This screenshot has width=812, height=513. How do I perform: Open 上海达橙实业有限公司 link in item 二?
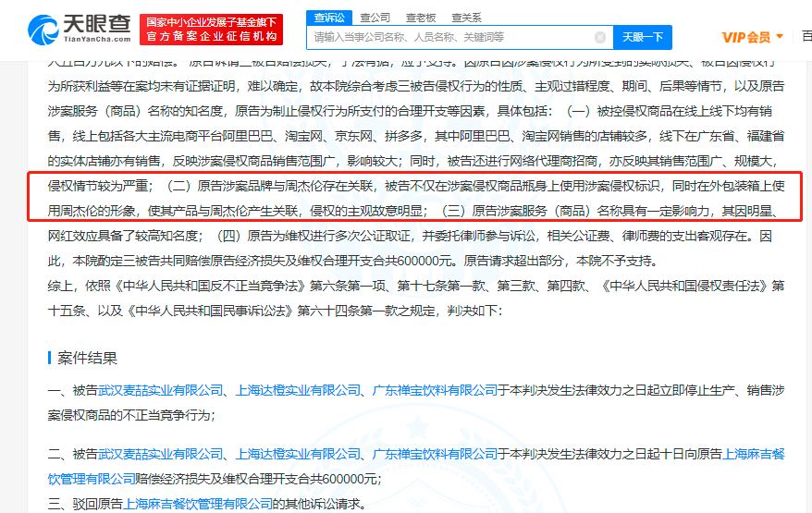[x=298, y=454]
